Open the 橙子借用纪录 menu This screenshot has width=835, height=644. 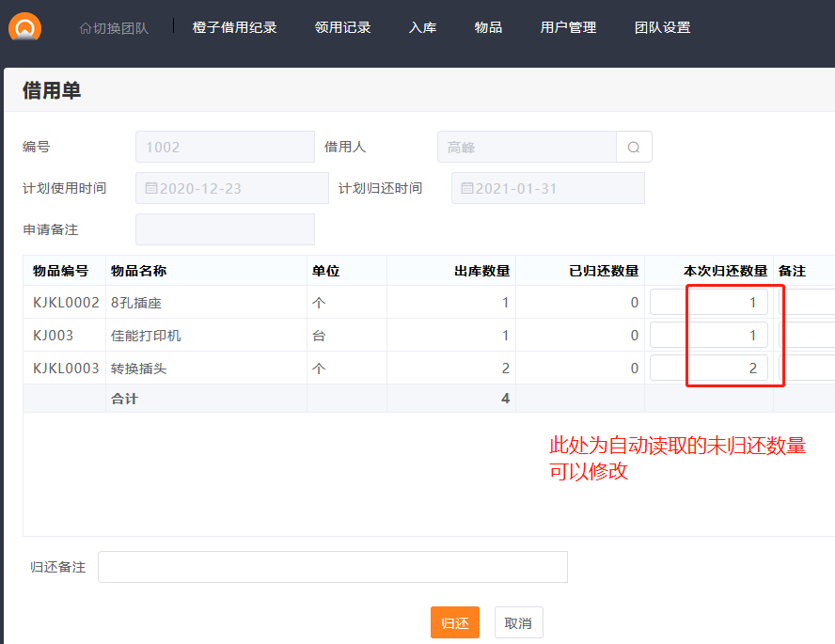tap(234, 27)
